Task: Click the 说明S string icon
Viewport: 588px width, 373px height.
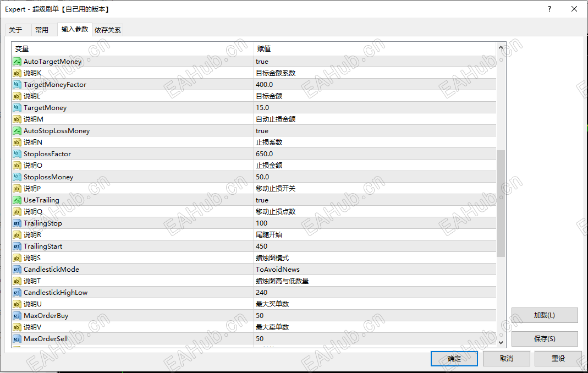Action: 17,258
